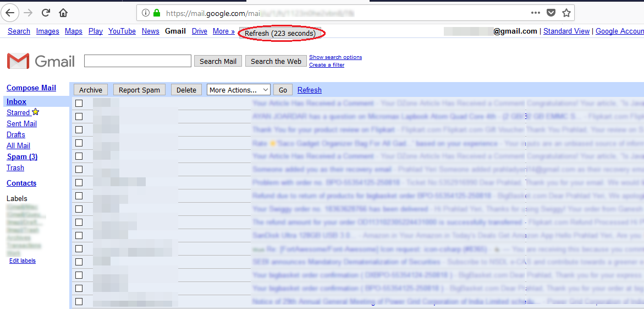Click the Gmail search text box
The image size is (644, 309).
pos(137,61)
